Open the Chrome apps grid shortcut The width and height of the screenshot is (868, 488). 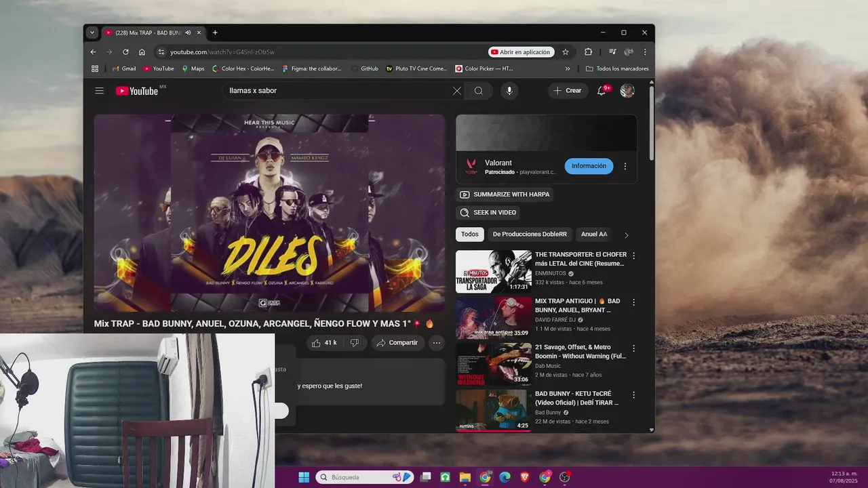click(95, 68)
